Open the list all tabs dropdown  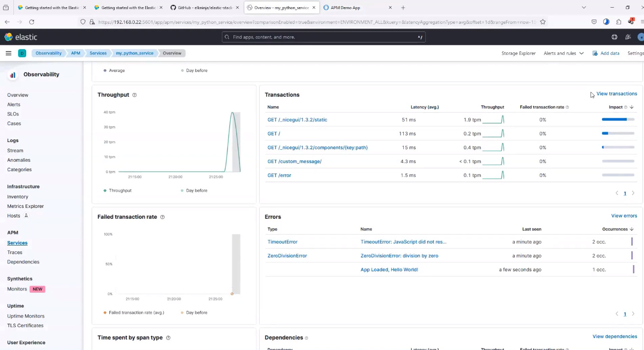pos(584,8)
